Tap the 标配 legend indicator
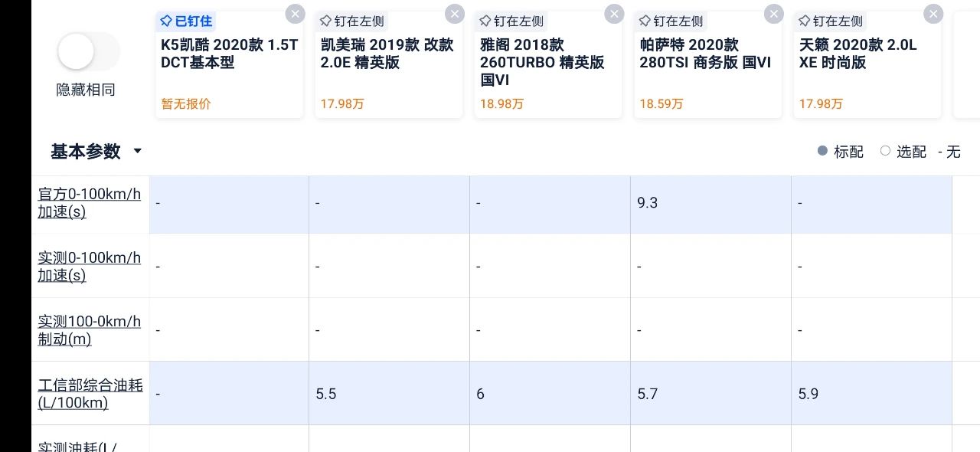 tap(841, 152)
